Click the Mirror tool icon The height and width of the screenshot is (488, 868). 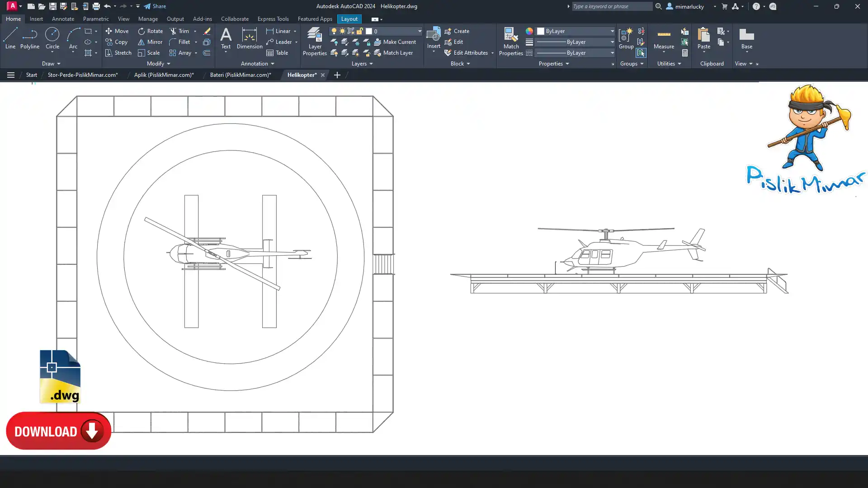tap(141, 42)
